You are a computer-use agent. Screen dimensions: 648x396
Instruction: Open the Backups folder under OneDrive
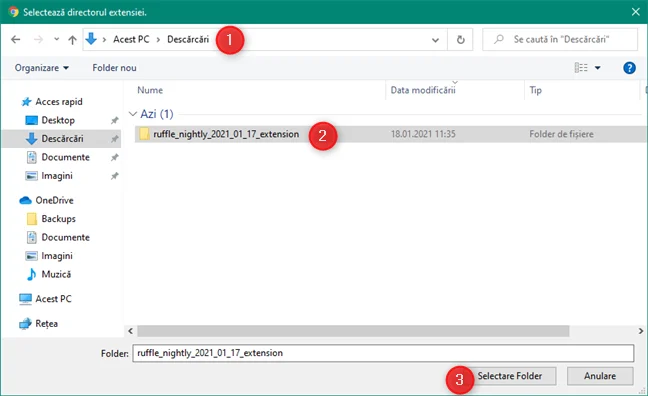click(x=59, y=219)
